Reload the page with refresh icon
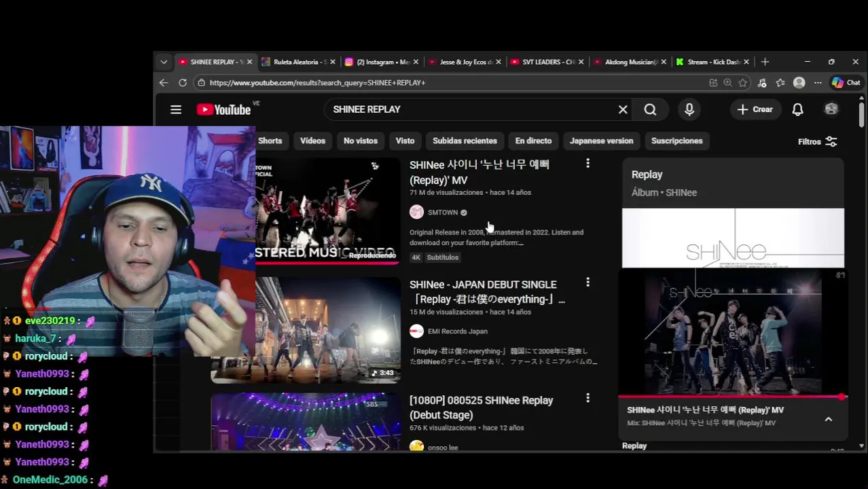 (183, 82)
